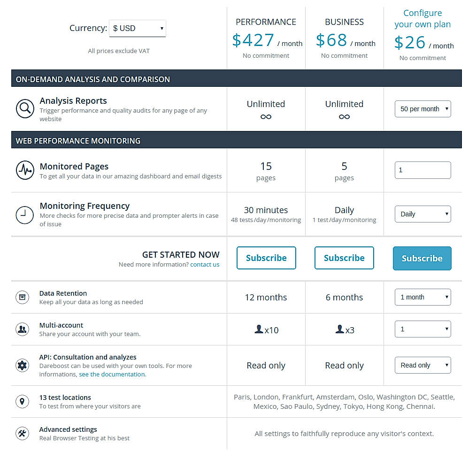476x452 pixels.
Task: Click the 'contact us' link
Action: (205, 264)
